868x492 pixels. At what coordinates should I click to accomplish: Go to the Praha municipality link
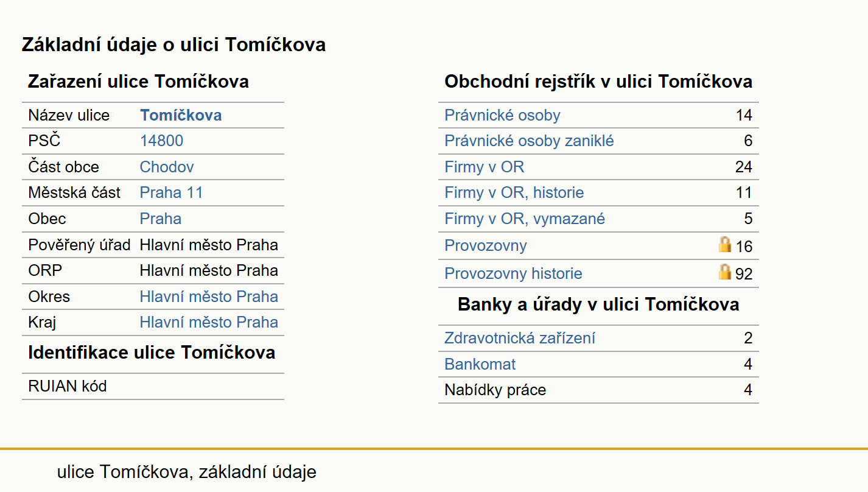(x=161, y=219)
